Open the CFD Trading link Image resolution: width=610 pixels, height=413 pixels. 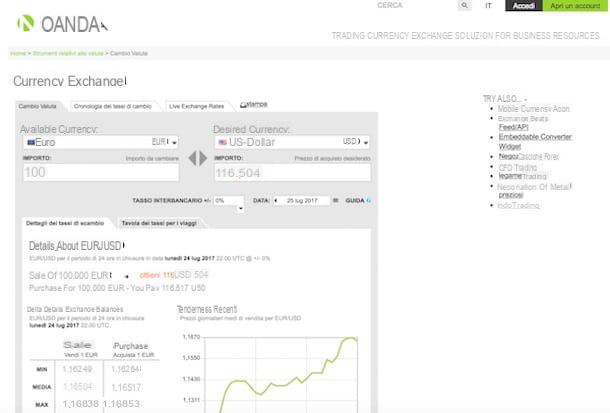point(518,168)
